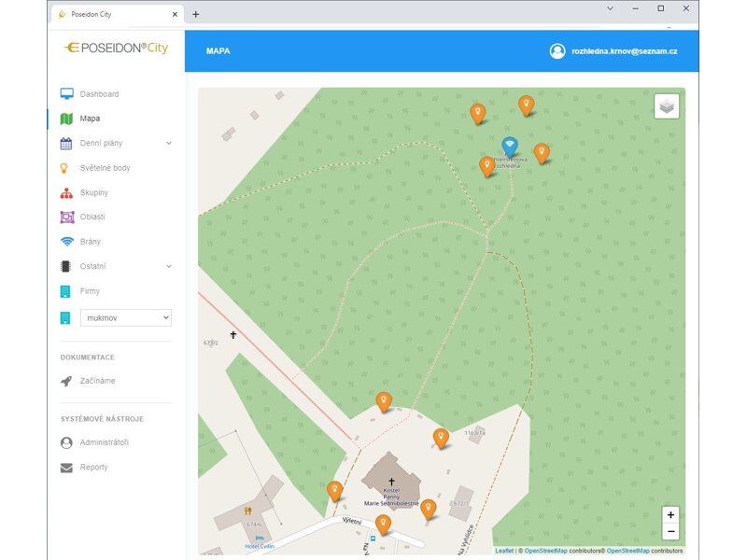Click the map zoom in button
This screenshot has width=747, height=560.
[x=670, y=515]
